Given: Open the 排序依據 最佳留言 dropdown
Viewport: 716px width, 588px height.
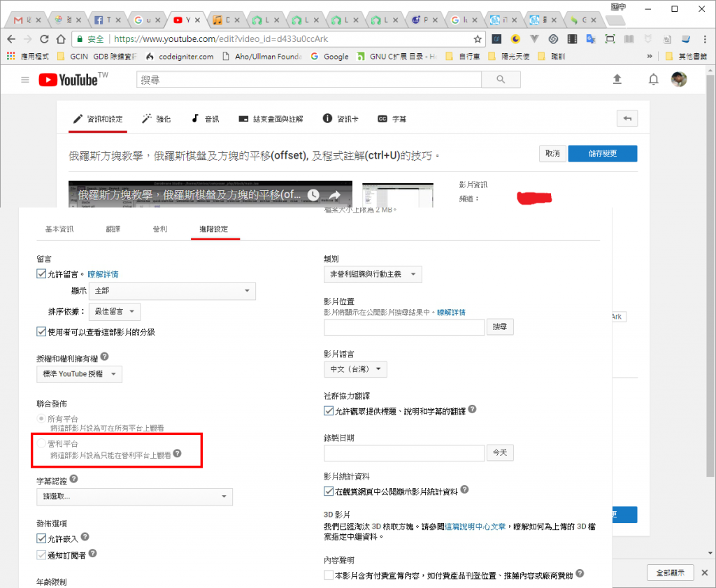Looking at the screenshot, I should [115, 312].
